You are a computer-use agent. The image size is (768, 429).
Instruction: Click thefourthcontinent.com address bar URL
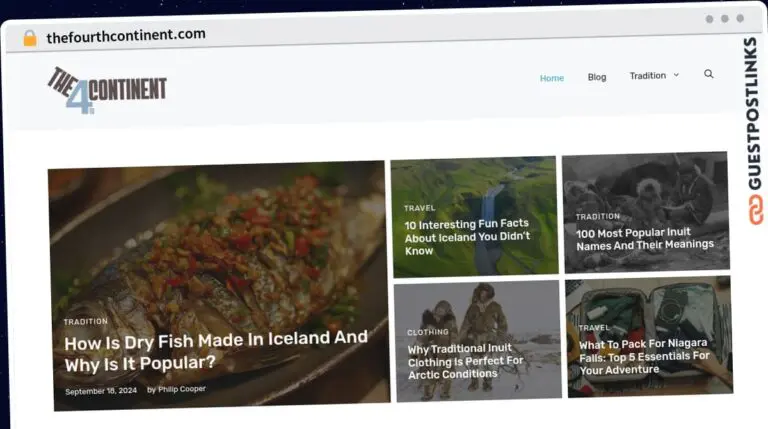click(126, 35)
